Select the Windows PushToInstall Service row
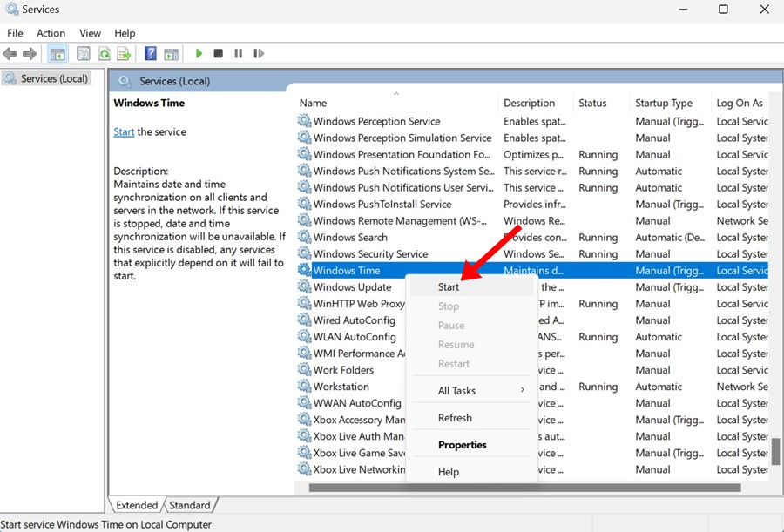 coord(532,204)
